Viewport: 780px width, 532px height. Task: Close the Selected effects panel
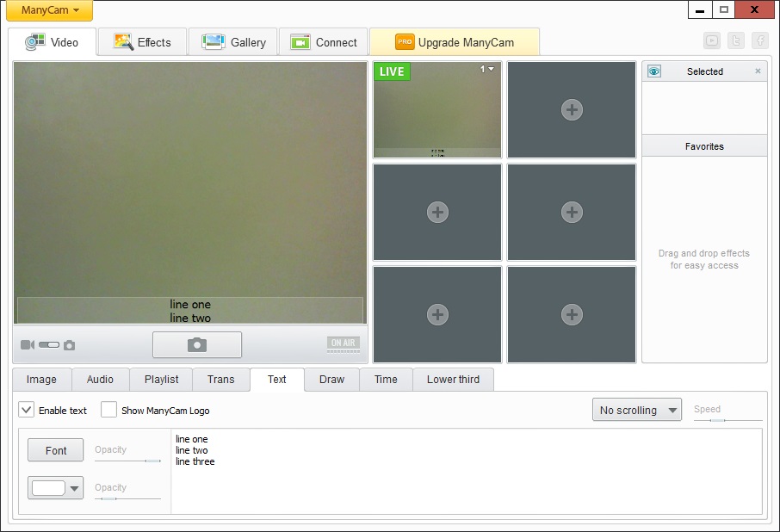point(758,71)
